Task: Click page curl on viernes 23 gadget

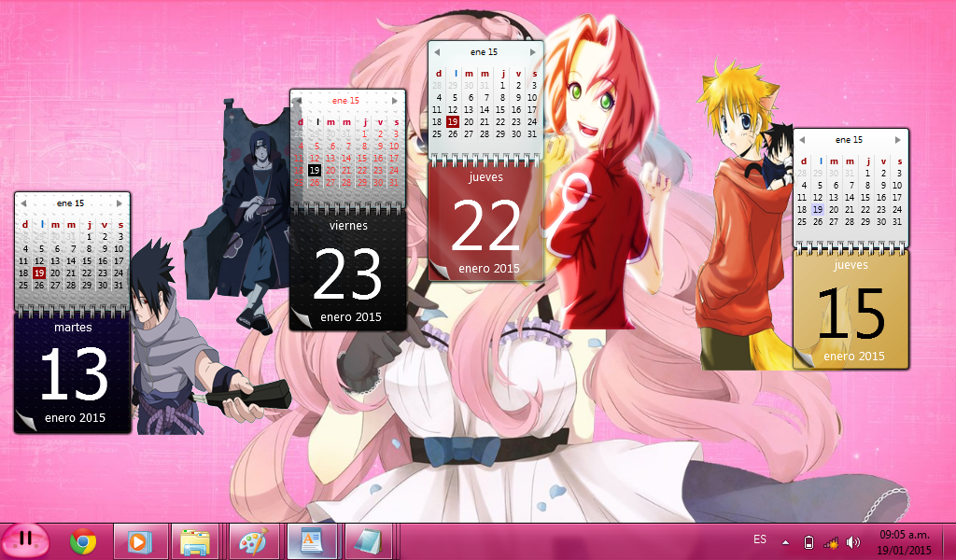Action: point(301,318)
